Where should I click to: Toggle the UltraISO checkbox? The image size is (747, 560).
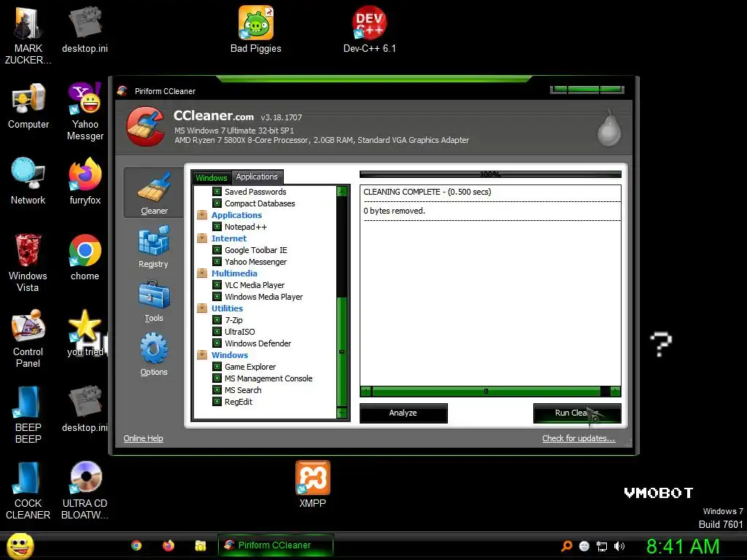coord(217,332)
